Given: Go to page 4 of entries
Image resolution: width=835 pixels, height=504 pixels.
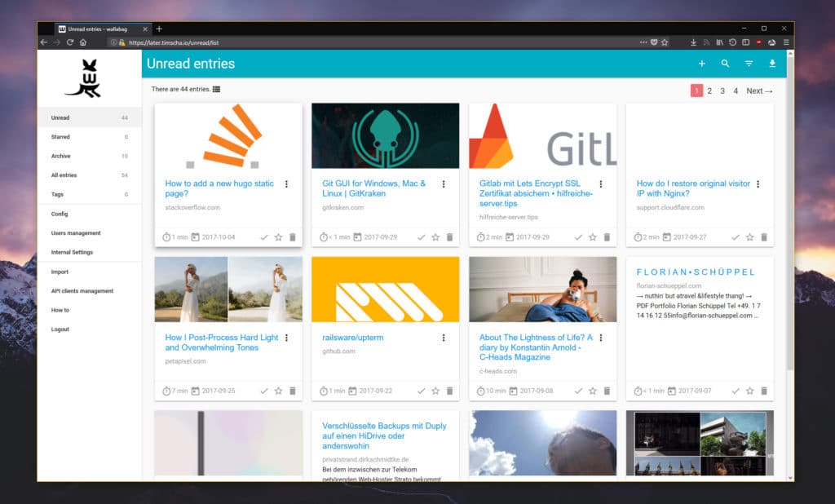Looking at the screenshot, I should (736, 91).
